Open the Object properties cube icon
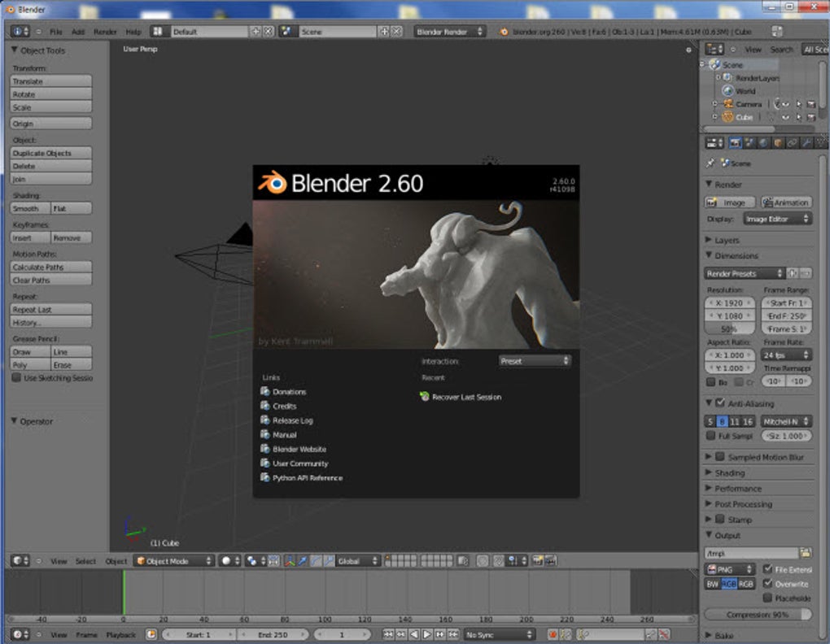Image resolution: width=830 pixels, height=644 pixels. point(778,143)
